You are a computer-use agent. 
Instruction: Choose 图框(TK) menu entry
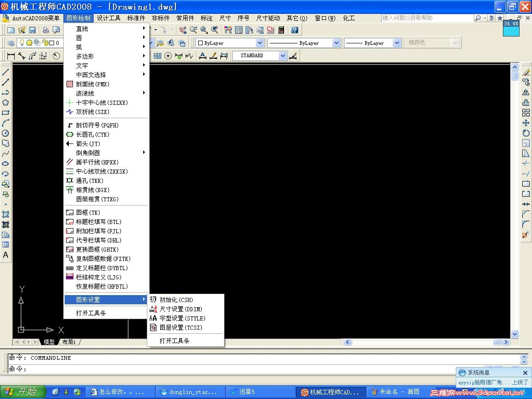pyautogui.click(x=107, y=212)
